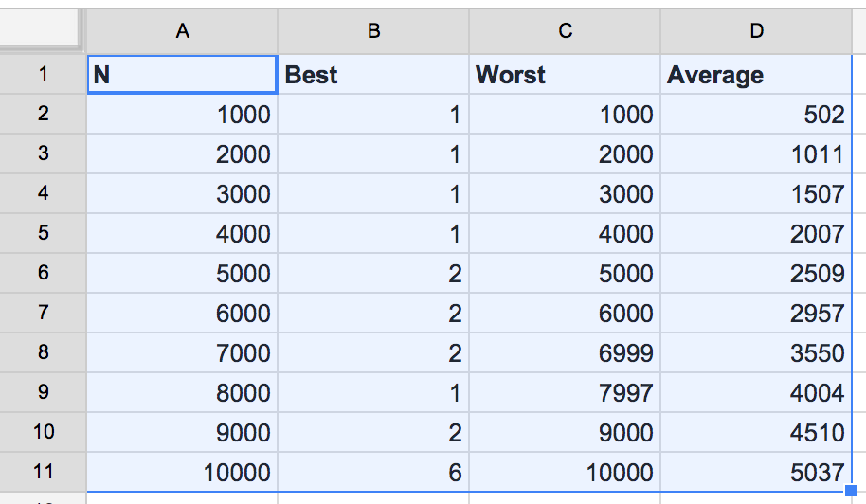Click the cell labeled N
This screenshot has width=866, height=504.
[182, 75]
